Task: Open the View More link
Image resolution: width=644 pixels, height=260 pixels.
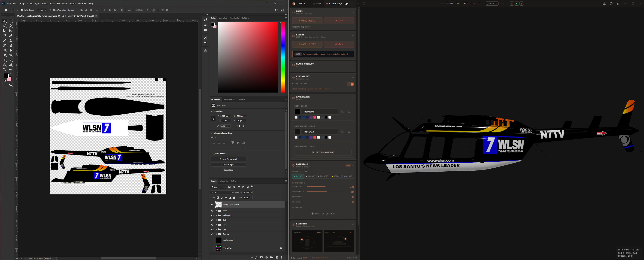Action: (228, 170)
